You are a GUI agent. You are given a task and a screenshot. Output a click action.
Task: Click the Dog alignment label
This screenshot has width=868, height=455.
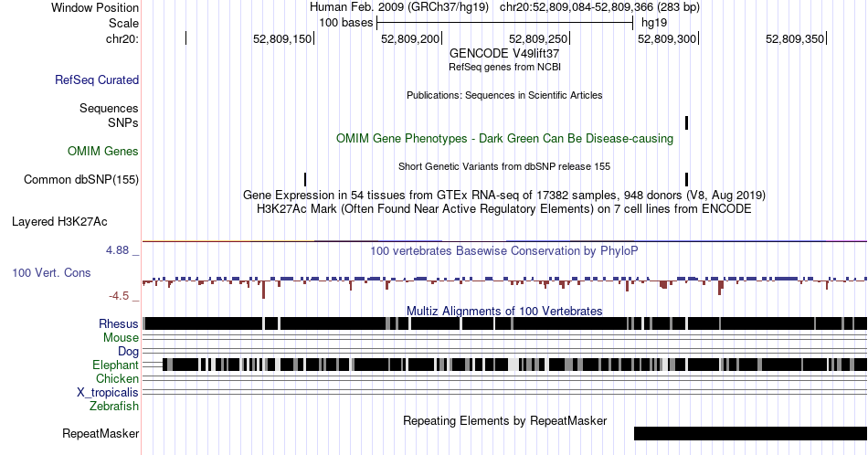(x=129, y=352)
